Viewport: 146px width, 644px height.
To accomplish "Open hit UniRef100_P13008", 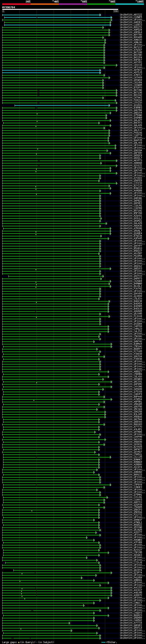I will click(x=131, y=316).
